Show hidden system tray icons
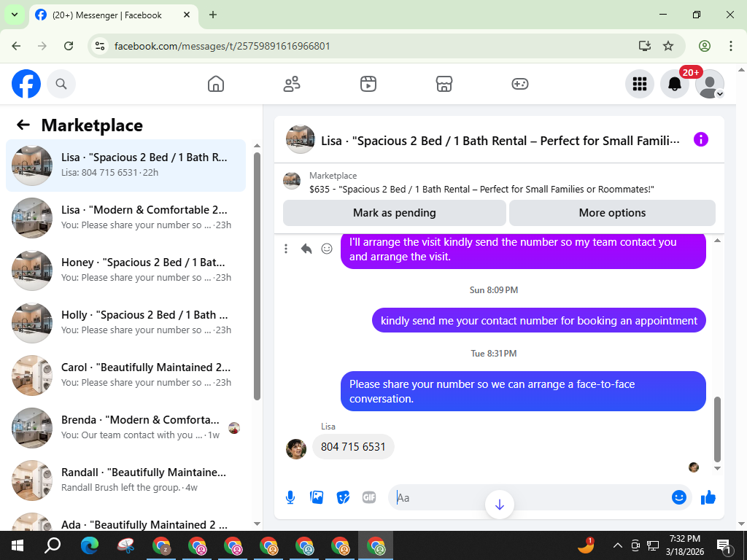This screenshot has height=560, width=747. (x=617, y=545)
